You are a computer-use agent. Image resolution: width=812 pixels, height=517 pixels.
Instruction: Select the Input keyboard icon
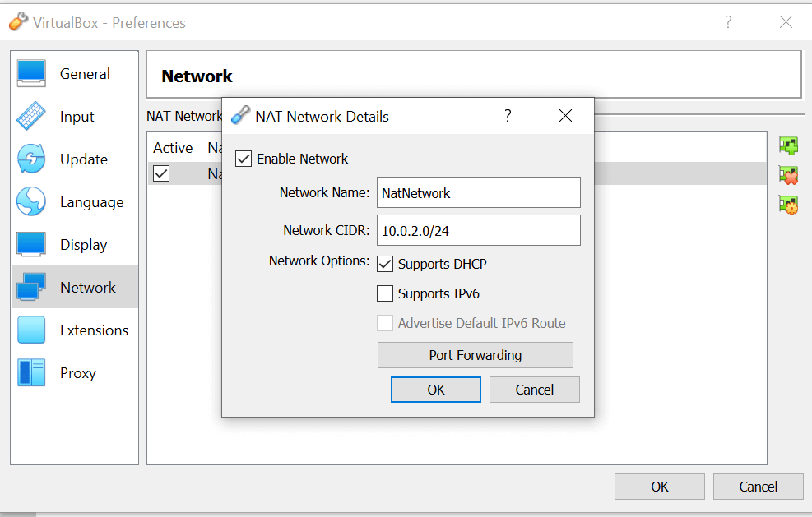click(x=30, y=116)
